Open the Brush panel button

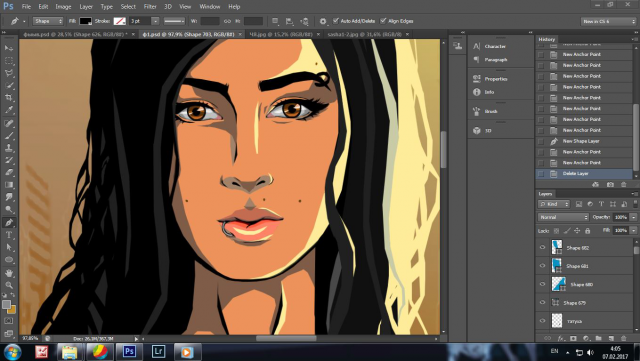(x=491, y=111)
